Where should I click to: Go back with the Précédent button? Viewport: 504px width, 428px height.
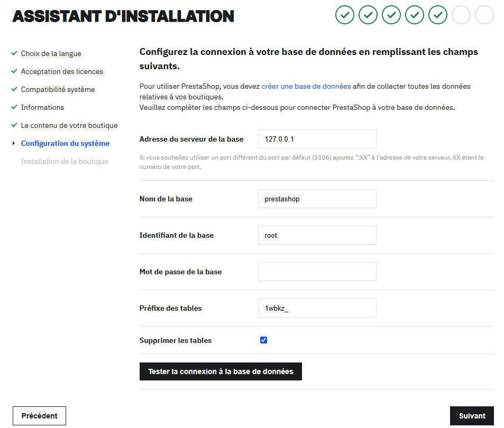tap(39, 416)
